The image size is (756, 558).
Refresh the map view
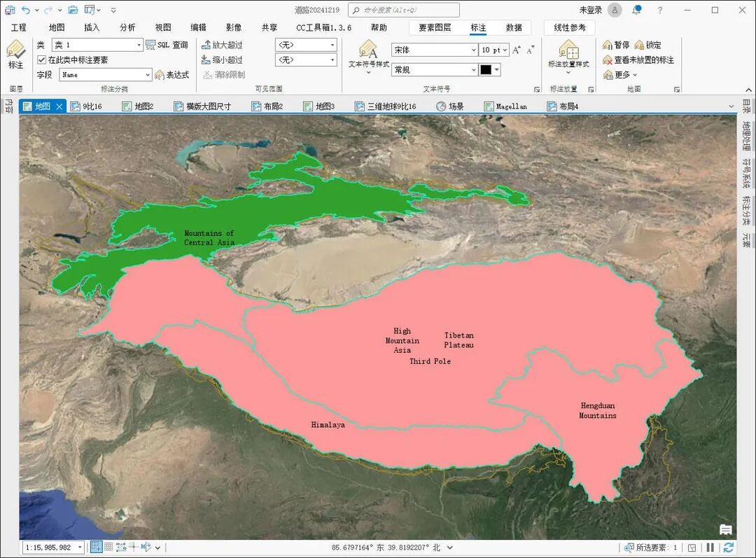pos(729,547)
